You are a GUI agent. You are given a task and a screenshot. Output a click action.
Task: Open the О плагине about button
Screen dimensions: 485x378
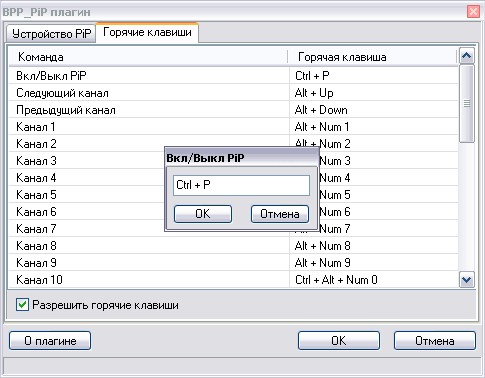tap(50, 341)
